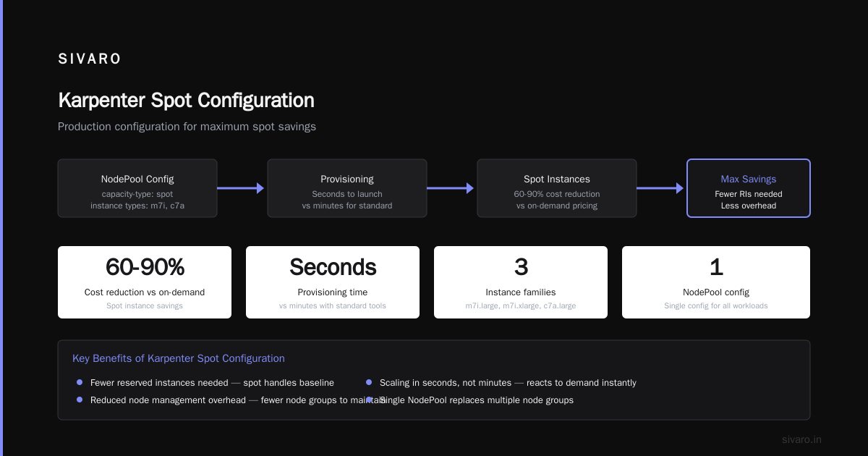Image resolution: width=868 pixels, height=456 pixels.
Task: Click 'Key Benefits of Karpenter Spot Configuration' heading
Action: [179, 358]
